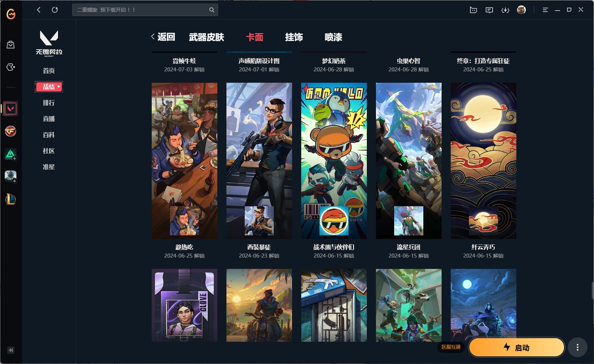Open the three-dot options next to 启动
The width and height of the screenshot is (594, 364).
[x=577, y=348]
